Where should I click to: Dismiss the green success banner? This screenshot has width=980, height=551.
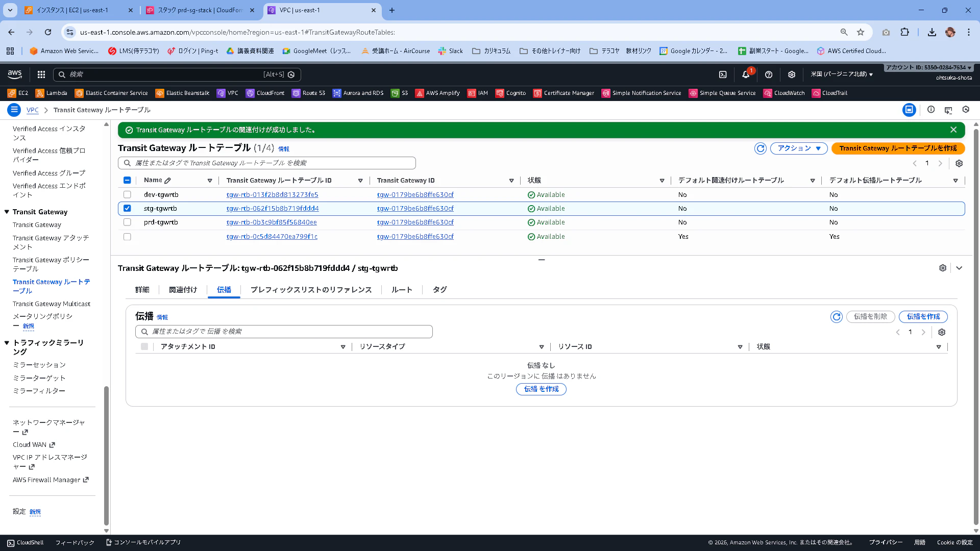click(953, 130)
